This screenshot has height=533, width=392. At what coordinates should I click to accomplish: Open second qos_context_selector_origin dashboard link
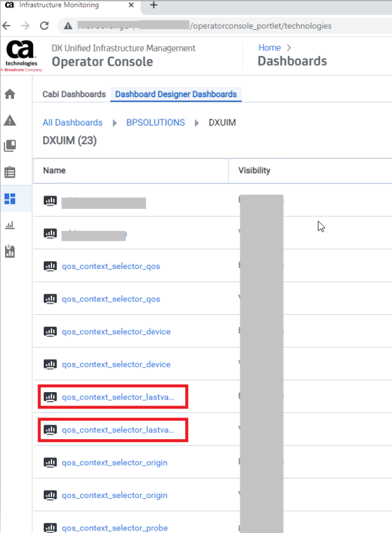coord(114,496)
